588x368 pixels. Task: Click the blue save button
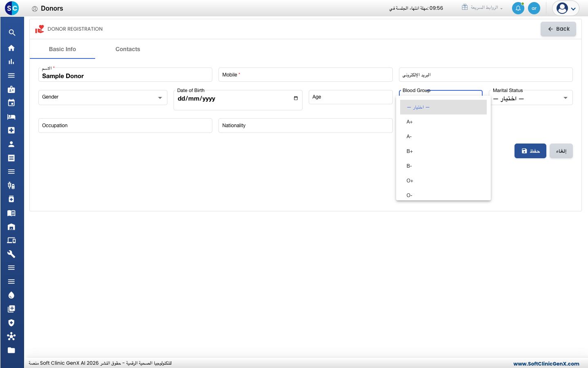530,151
